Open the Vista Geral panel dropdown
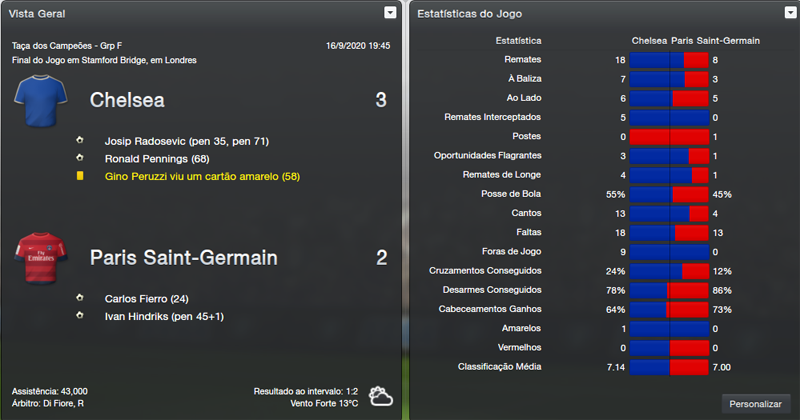The height and width of the screenshot is (420, 800). [390, 13]
